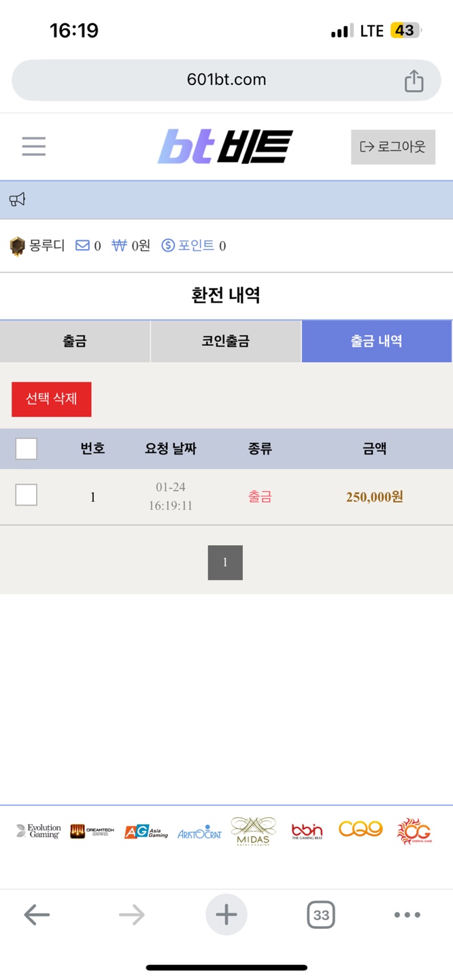Check the checkbox for row 1
Image resolution: width=453 pixels, height=980 pixels.
click(26, 495)
